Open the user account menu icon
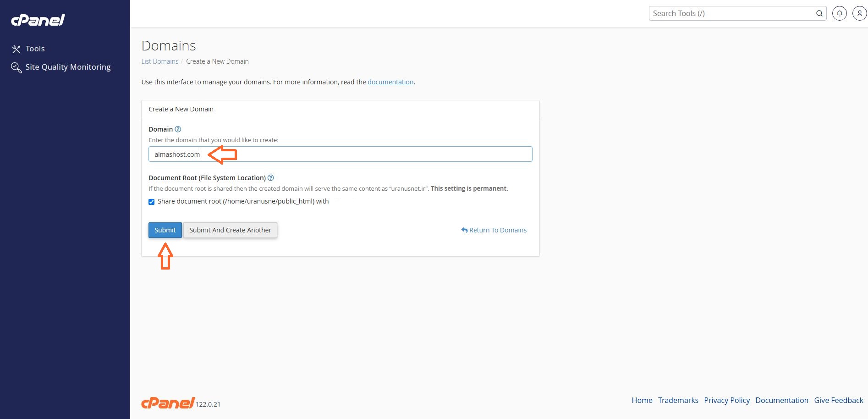The image size is (868, 419). [859, 13]
